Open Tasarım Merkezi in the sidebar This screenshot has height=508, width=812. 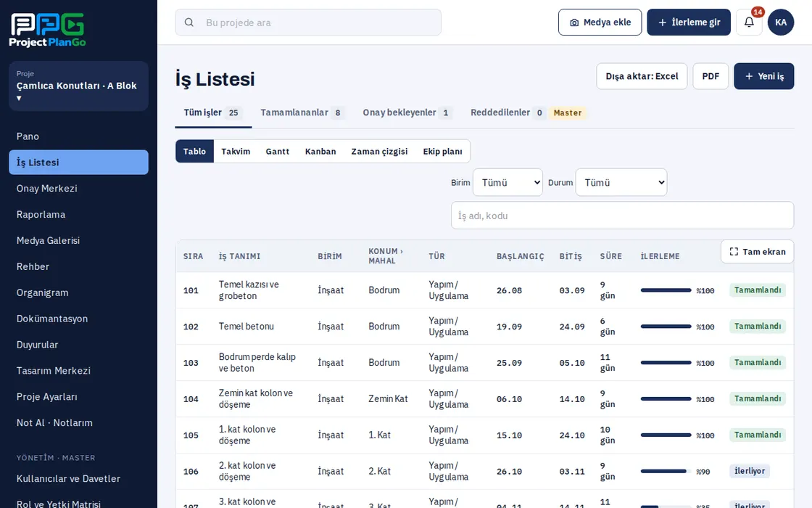(79, 371)
